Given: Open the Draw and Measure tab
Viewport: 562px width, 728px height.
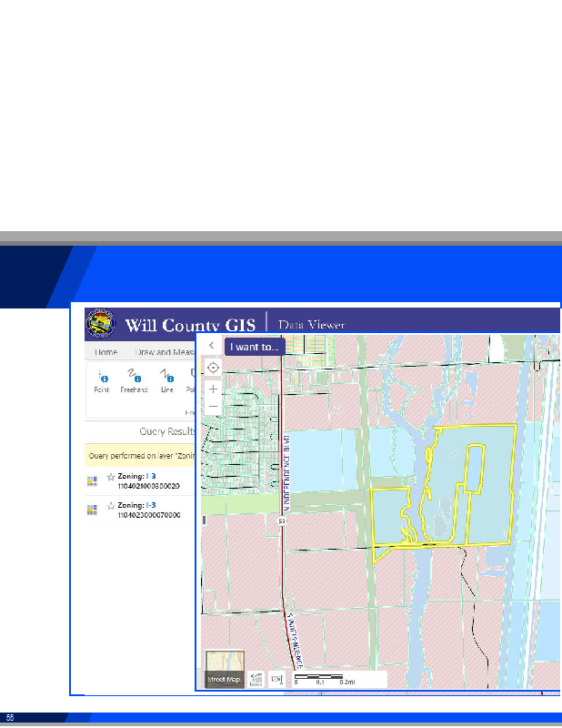Looking at the screenshot, I should [164, 352].
